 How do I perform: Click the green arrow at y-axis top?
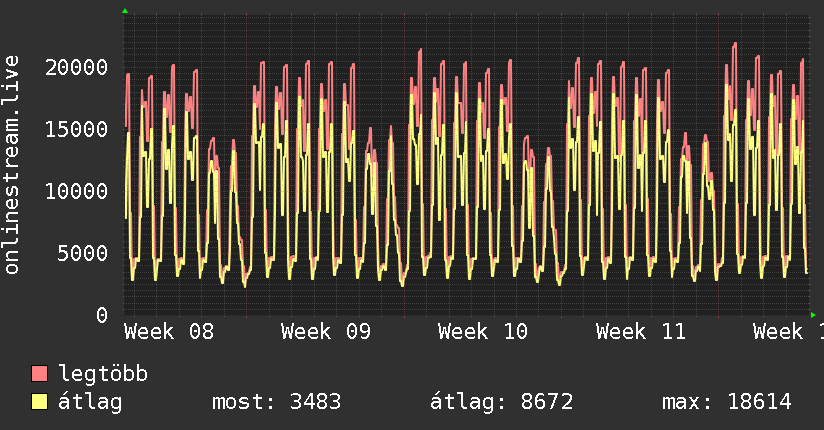[x=125, y=11]
